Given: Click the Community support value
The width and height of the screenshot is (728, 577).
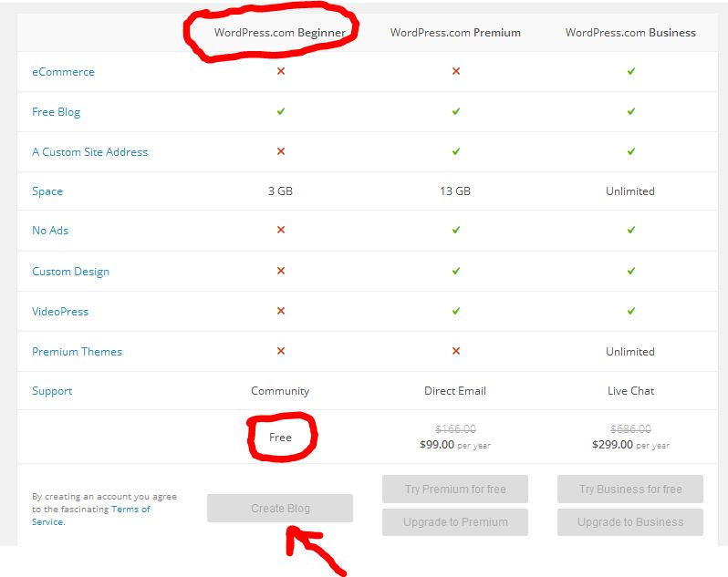Looking at the screenshot, I should click(x=280, y=391).
